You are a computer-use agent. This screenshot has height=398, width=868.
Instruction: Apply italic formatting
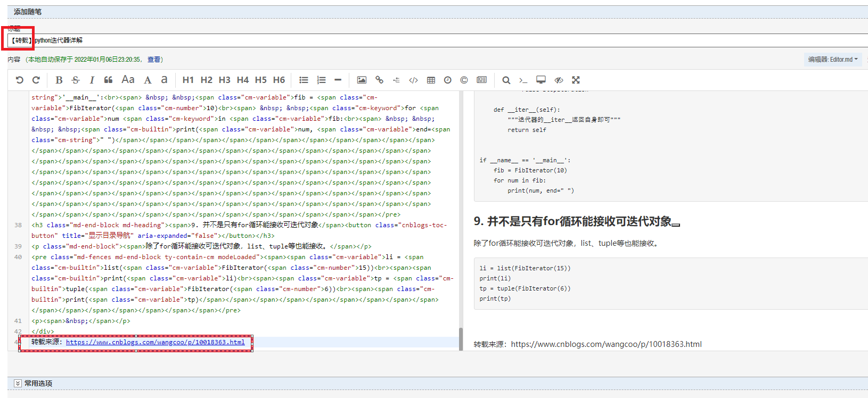coord(92,80)
